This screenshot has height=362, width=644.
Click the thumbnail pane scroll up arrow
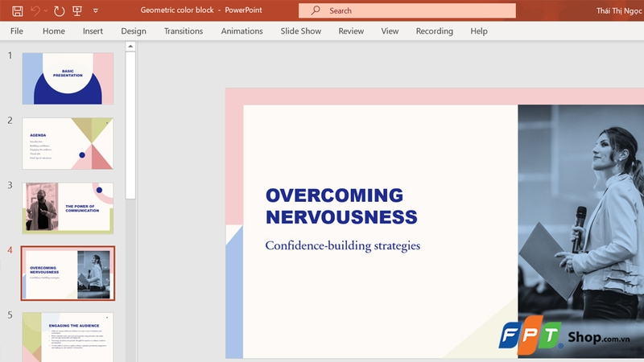[x=130, y=47]
